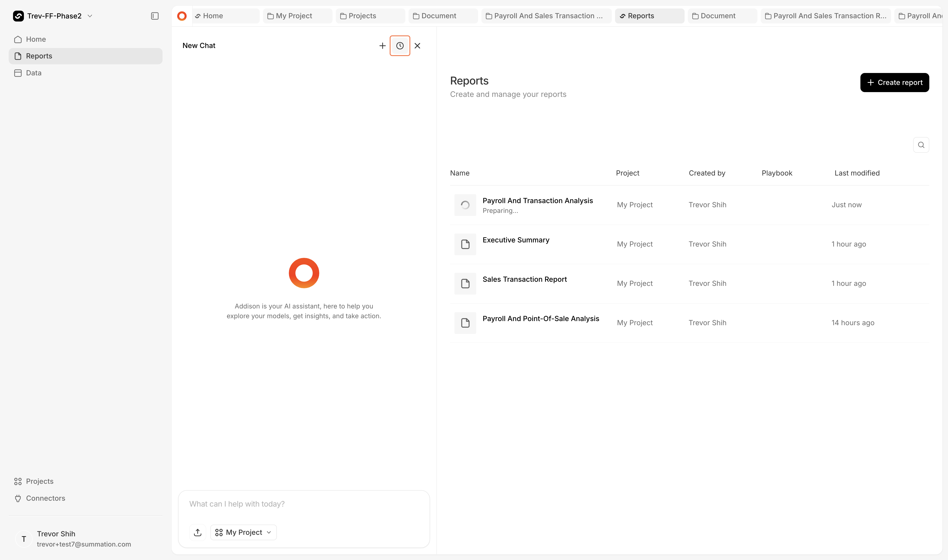Click the loading spinner for Payroll And Transaction Analysis
The width and height of the screenshot is (948, 560).
tap(465, 205)
